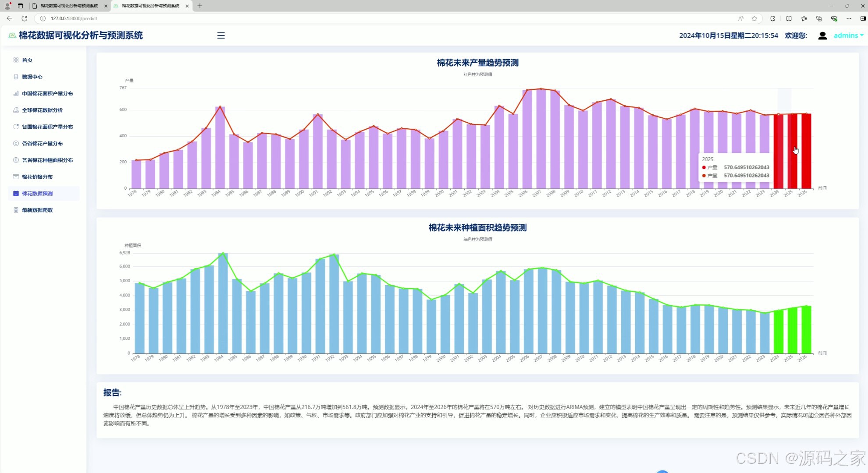The image size is (868, 473).
Task: Click the black user avatar icon
Action: pyautogui.click(x=822, y=36)
